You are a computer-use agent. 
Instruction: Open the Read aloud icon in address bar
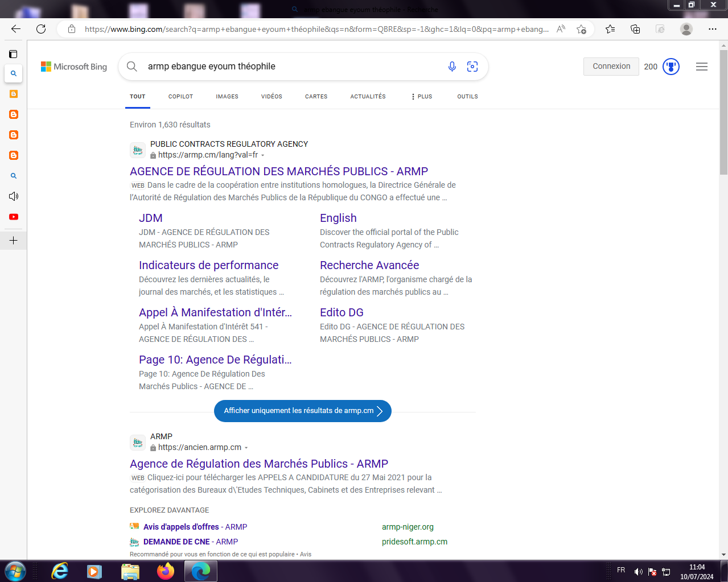pyautogui.click(x=561, y=29)
